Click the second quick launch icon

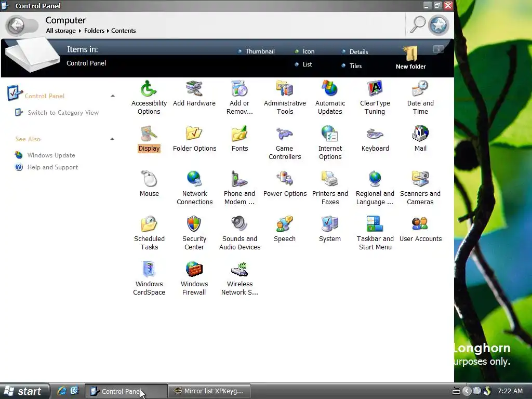click(x=74, y=391)
